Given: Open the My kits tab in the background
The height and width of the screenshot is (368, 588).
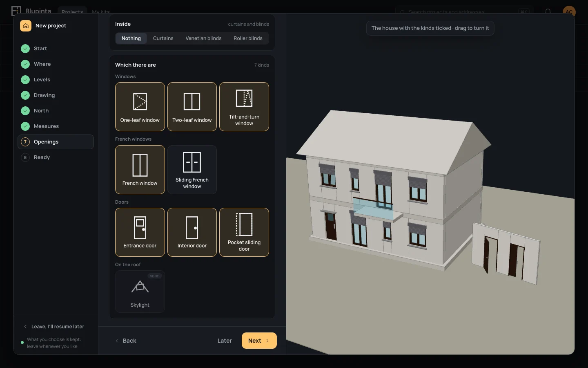Looking at the screenshot, I should click(101, 12).
